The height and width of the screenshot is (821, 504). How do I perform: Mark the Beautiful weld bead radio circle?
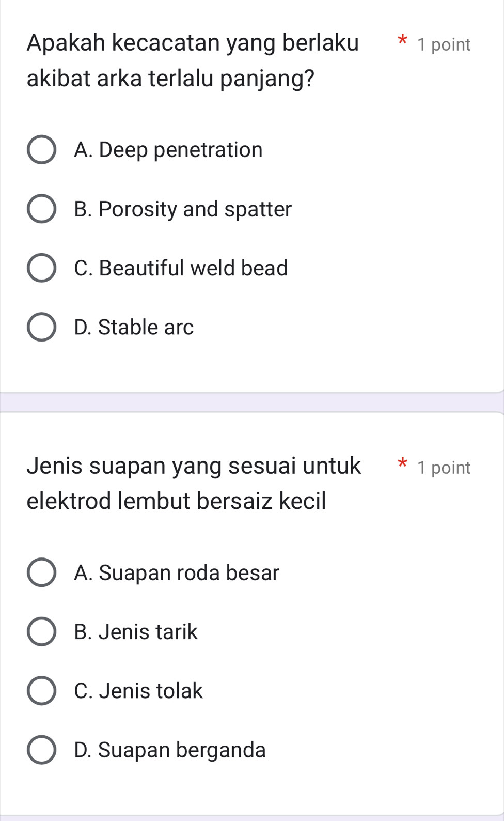coord(41,268)
